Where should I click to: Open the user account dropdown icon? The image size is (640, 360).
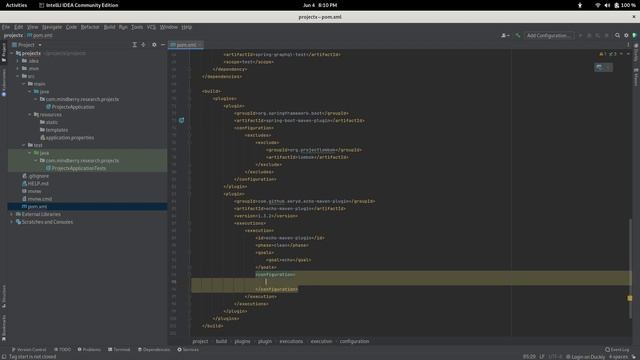click(x=505, y=36)
